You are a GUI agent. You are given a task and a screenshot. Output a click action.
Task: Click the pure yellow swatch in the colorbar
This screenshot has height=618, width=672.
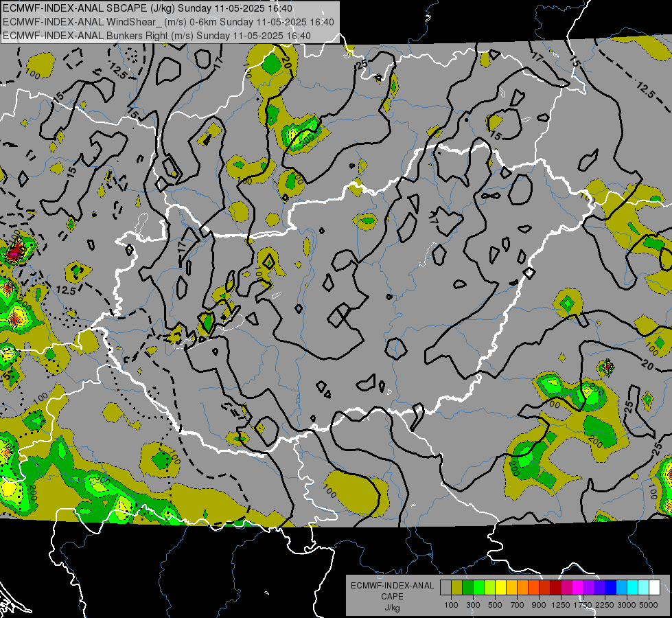[500, 587]
